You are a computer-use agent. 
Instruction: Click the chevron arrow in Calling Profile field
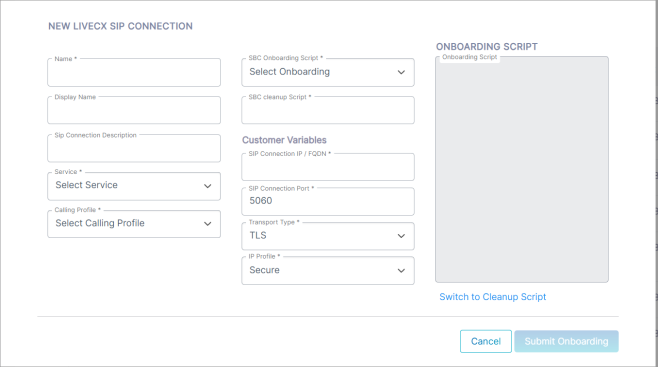coord(207,224)
